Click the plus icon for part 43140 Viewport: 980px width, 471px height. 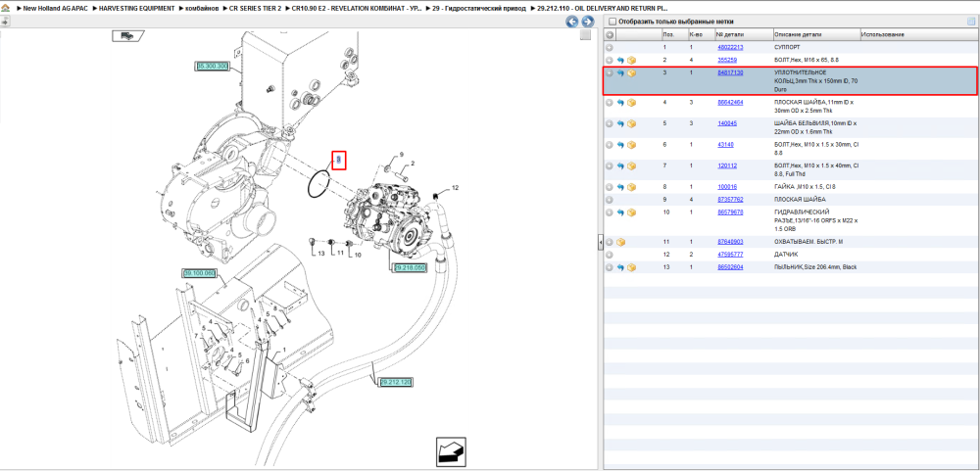pos(610,145)
